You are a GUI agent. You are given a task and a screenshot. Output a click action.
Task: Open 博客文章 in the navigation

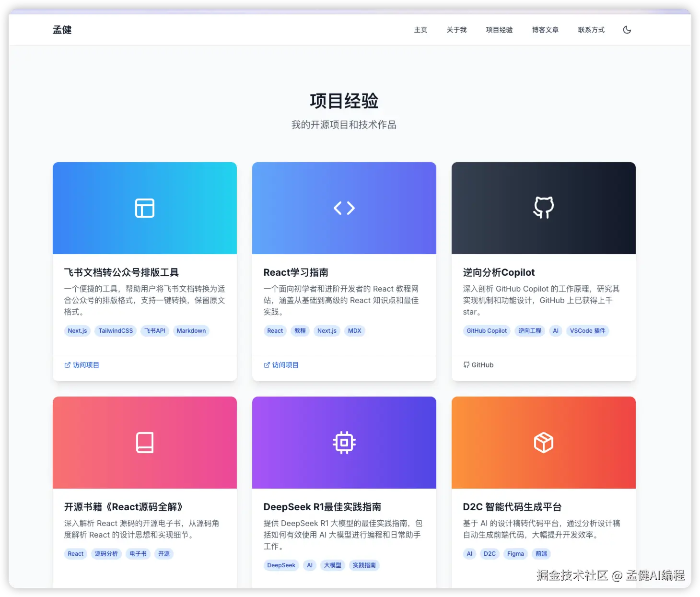[x=545, y=30]
